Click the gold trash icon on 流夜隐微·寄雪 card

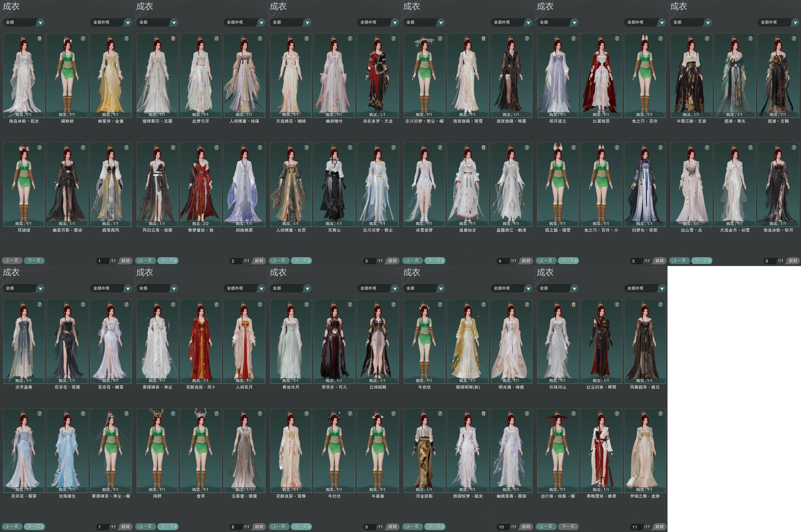484,38
